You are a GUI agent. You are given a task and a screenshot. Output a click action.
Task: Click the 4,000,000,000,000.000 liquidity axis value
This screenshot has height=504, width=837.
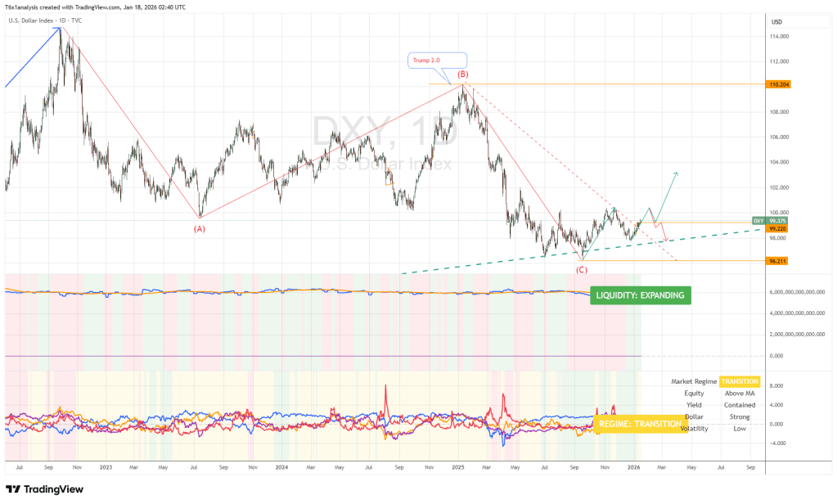click(x=797, y=313)
